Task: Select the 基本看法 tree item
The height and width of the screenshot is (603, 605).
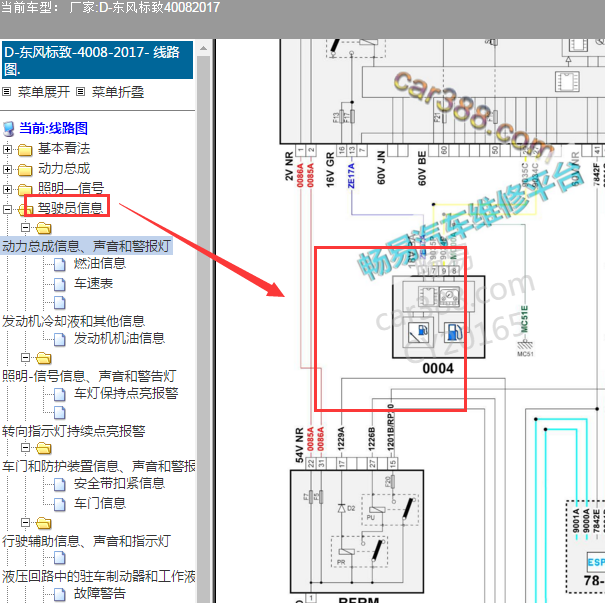Action: click(x=64, y=149)
